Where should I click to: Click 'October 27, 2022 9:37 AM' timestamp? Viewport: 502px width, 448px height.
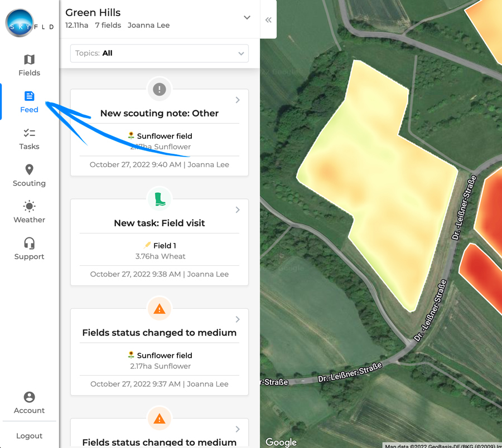coord(136,384)
